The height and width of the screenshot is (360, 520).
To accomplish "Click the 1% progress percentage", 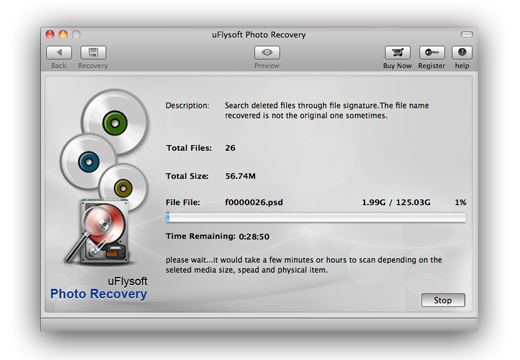I will [461, 202].
